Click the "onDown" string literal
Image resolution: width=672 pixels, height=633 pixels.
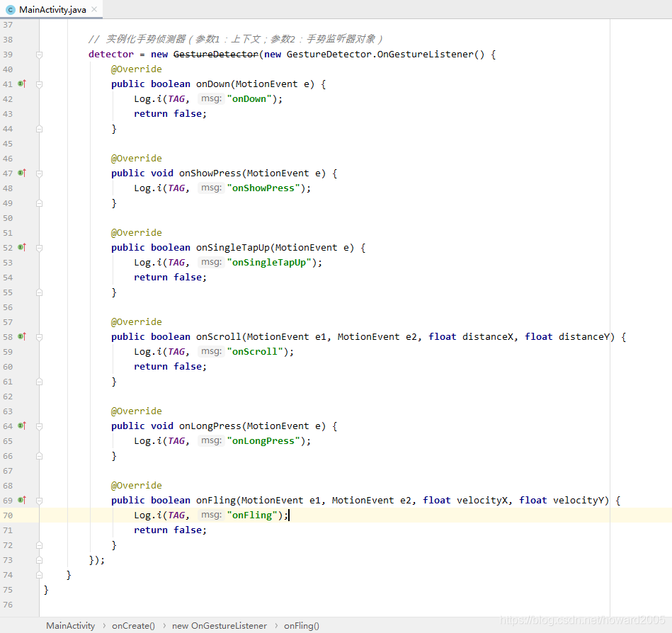(x=249, y=98)
